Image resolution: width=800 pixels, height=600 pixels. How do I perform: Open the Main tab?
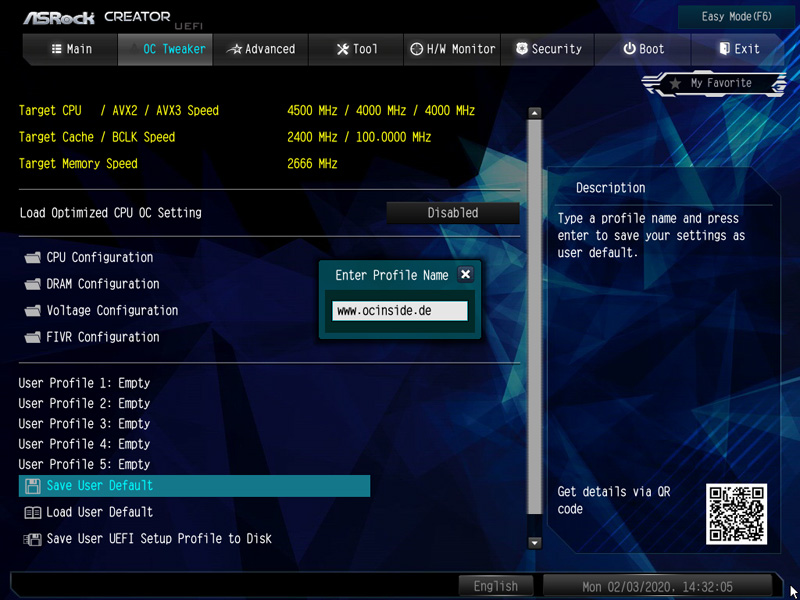pos(71,49)
